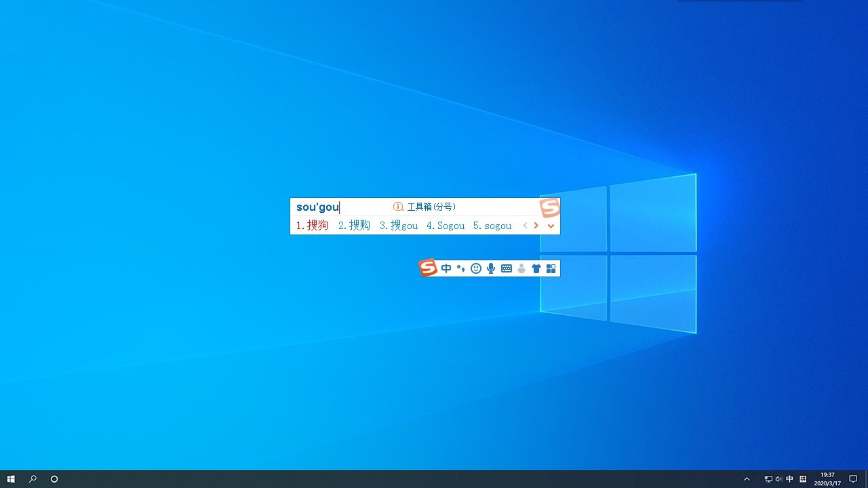Open the Sogou toolbox grid icon
The width and height of the screenshot is (868, 488).
click(x=551, y=268)
